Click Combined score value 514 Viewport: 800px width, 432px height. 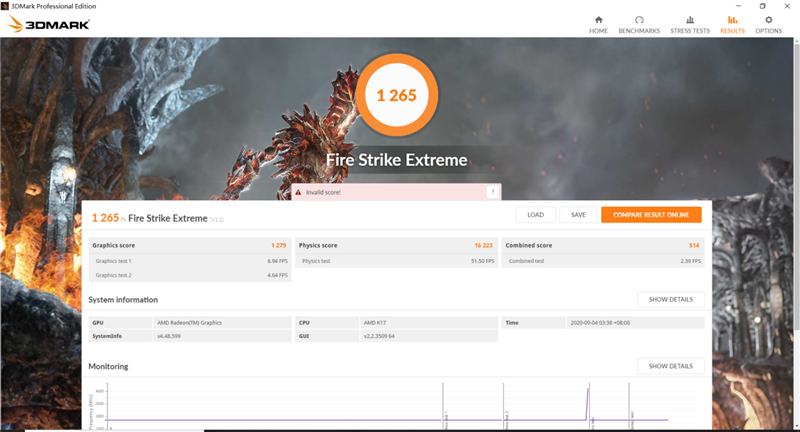[694, 245]
